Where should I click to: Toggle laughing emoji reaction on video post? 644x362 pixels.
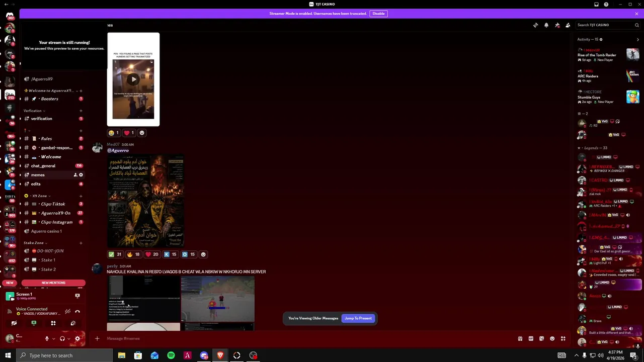point(114,133)
